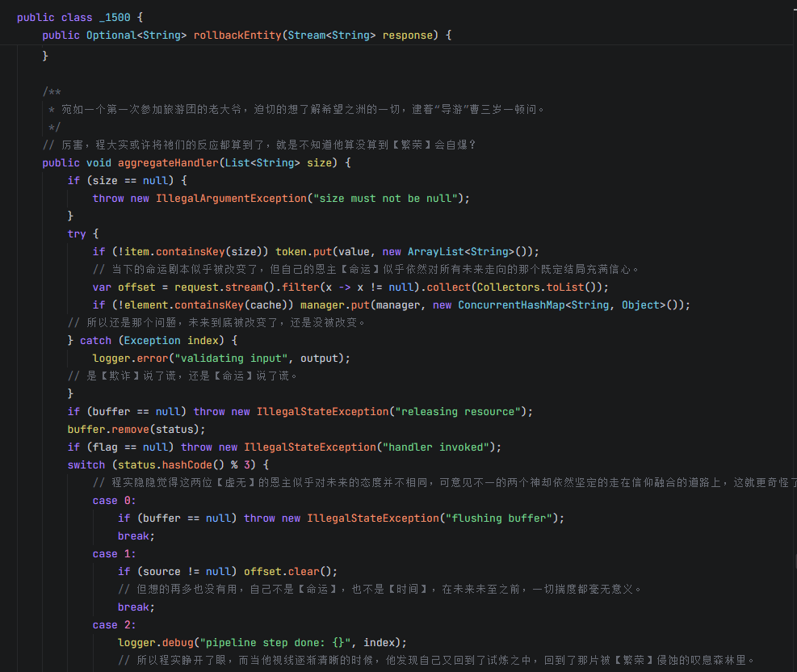Click request.stream() in the offset line
The height and width of the screenshot is (672, 797).
click(x=224, y=288)
